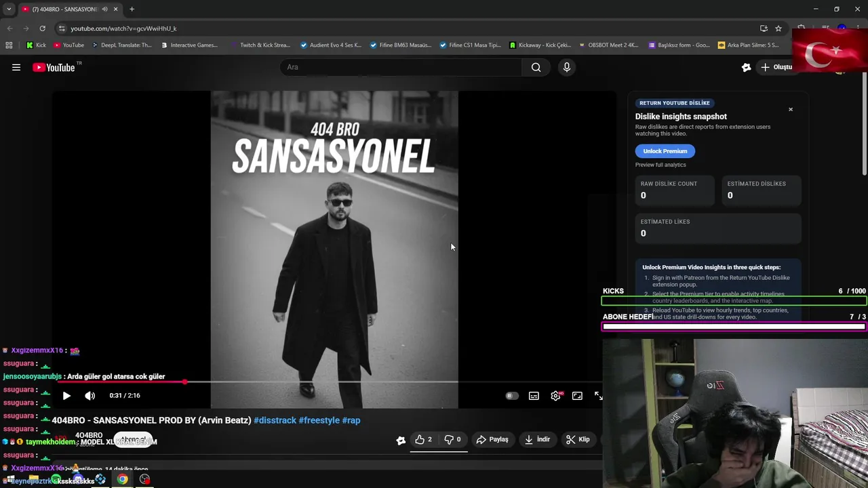Reload the page in Chrome
868x488 pixels.
tap(42, 28)
